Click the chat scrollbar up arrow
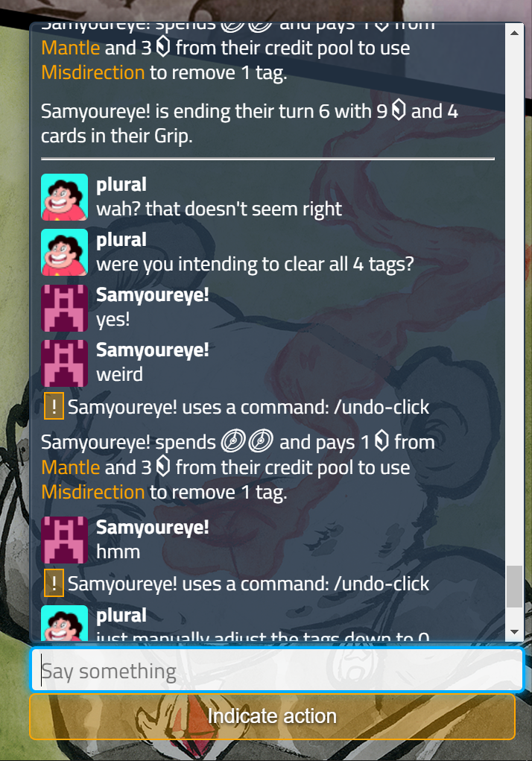The image size is (532, 761). point(515,33)
